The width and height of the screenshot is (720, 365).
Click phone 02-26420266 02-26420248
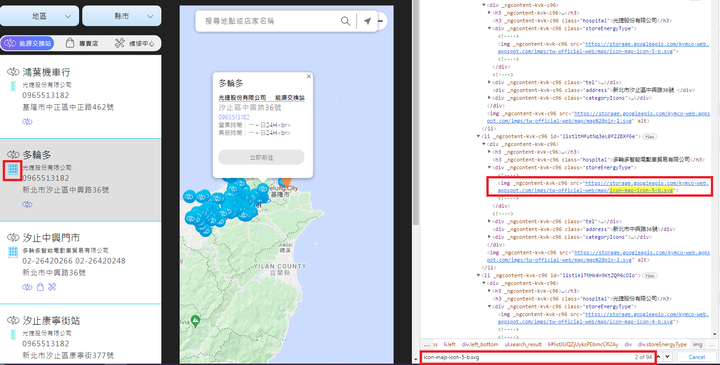73,261
